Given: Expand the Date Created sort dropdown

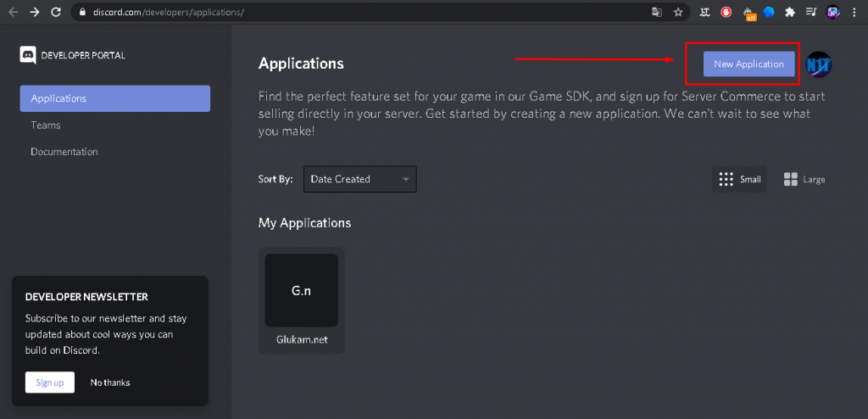Looking at the screenshot, I should click(359, 179).
